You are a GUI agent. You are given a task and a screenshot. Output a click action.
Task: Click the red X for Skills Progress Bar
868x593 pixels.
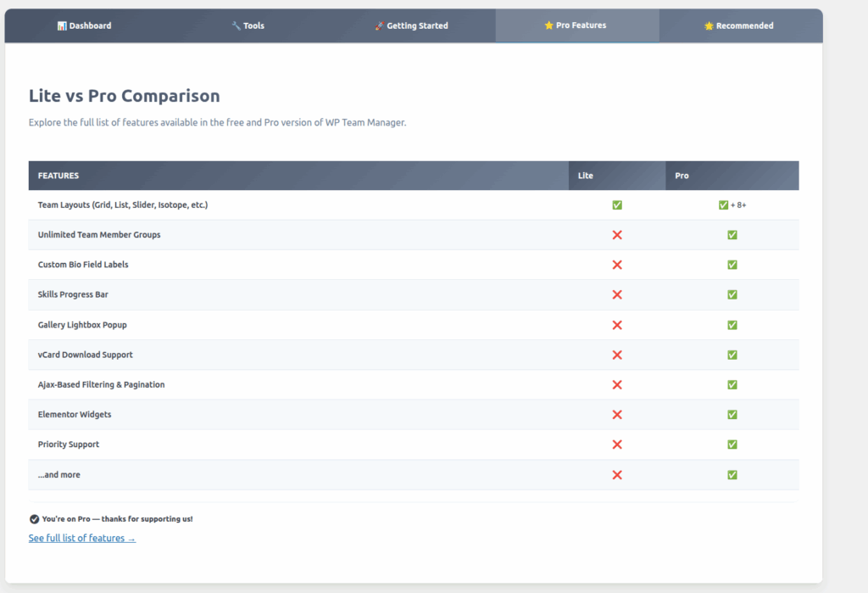click(x=617, y=294)
